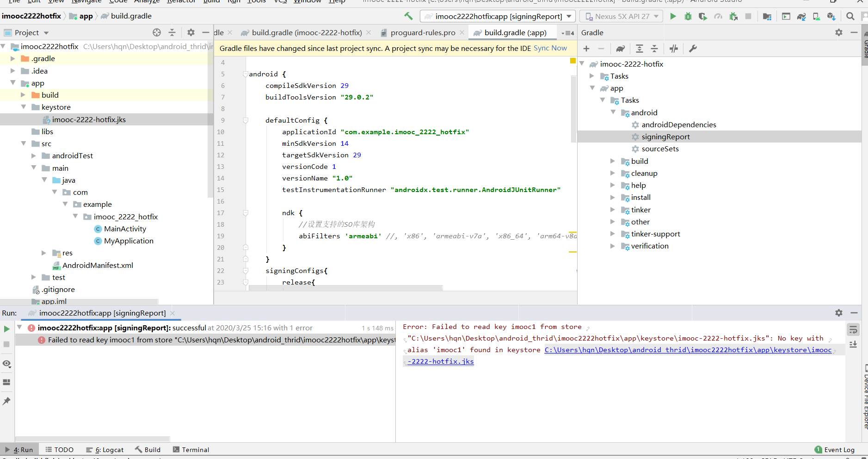Show hidden editor tabs dropdown list
868x459 pixels.
(567, 33)
